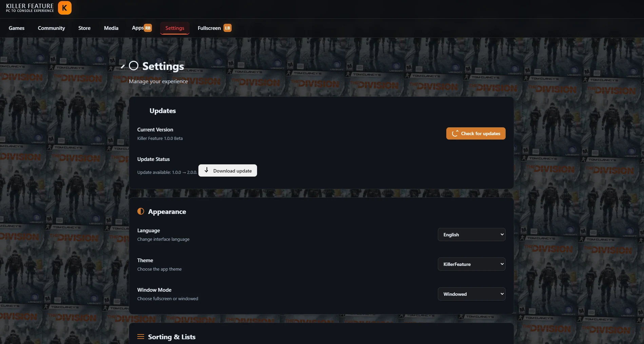
Task: Open the Theme dropdown showing KillerFeature
Action: pos(472,264)
